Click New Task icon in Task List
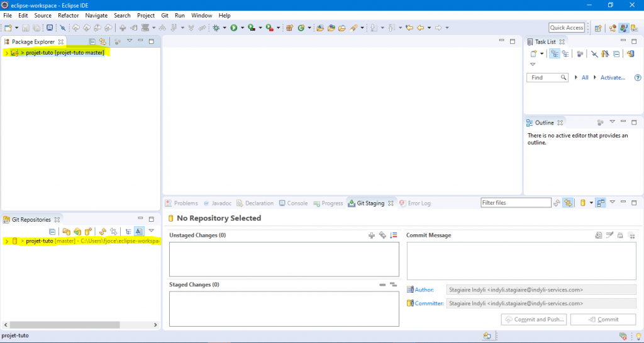Viewport: 644px width, 343px height. coord(533,54)
